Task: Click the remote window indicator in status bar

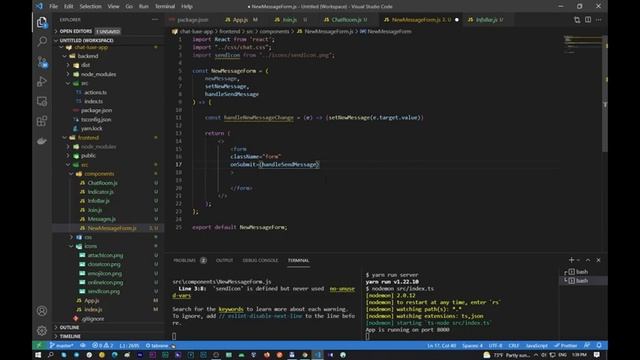Action: tap(39, 345)
